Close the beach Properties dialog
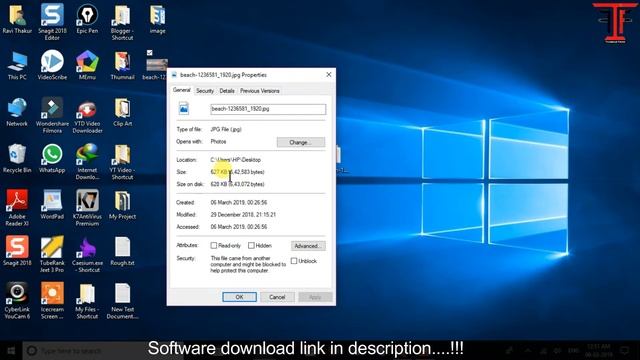 point(329,75)
